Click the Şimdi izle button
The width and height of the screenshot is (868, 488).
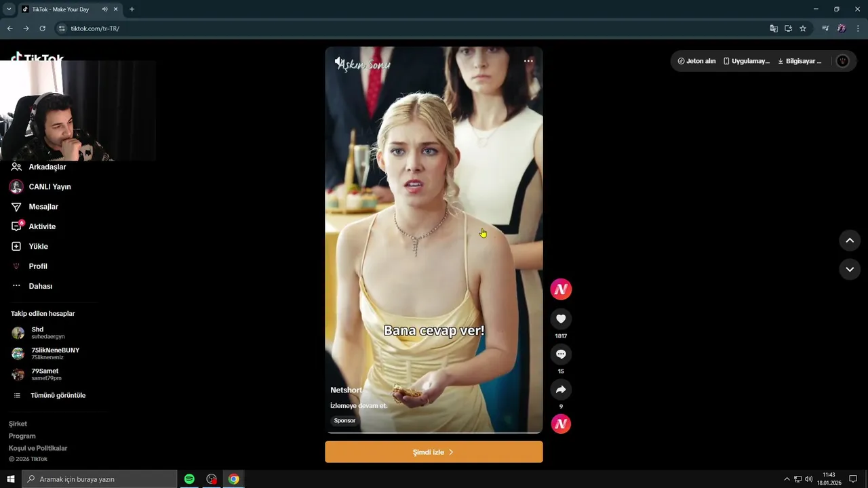pyautogui.click(x=434, y=452)
